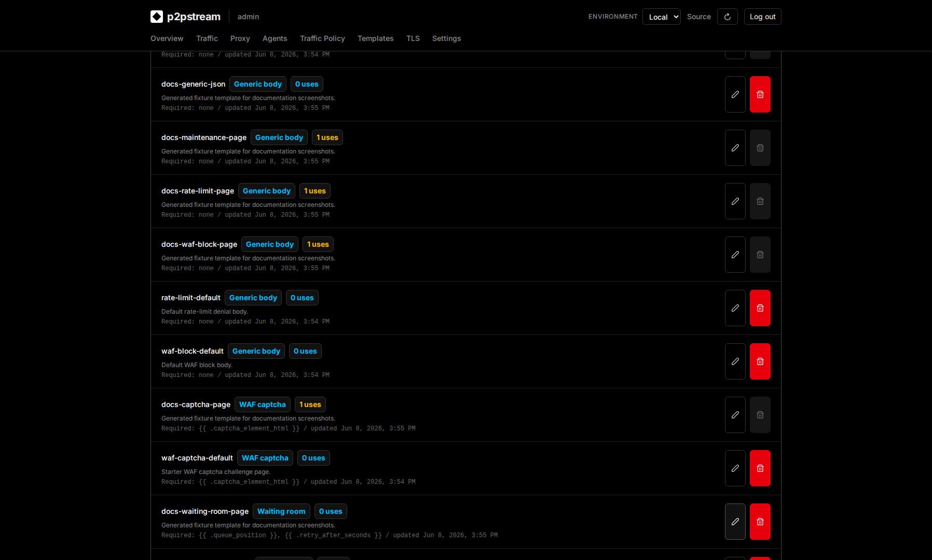Click the refresh icon button next to Source

728,17
